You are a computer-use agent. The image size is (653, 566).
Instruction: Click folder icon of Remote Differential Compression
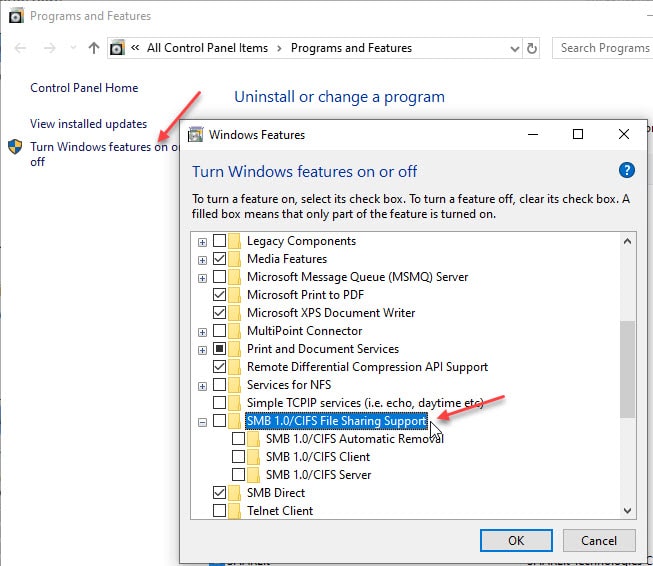coord(234,367)
